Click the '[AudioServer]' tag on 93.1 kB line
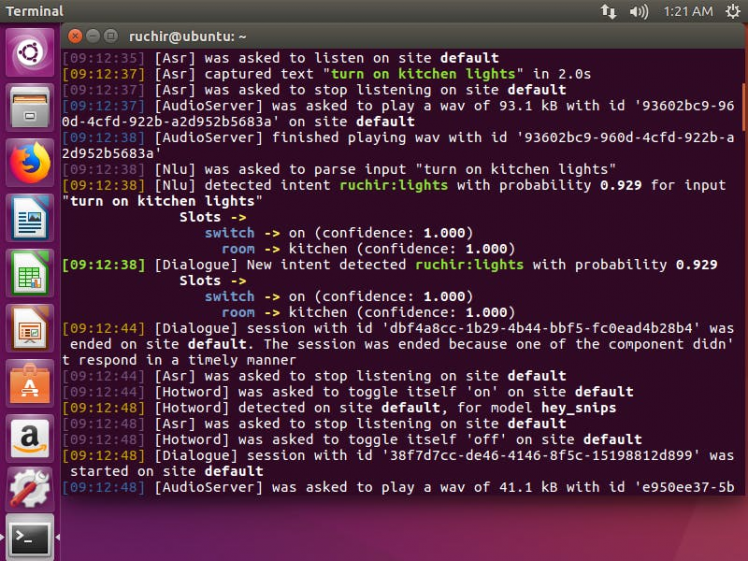748x561 pixels. point(209,106)
